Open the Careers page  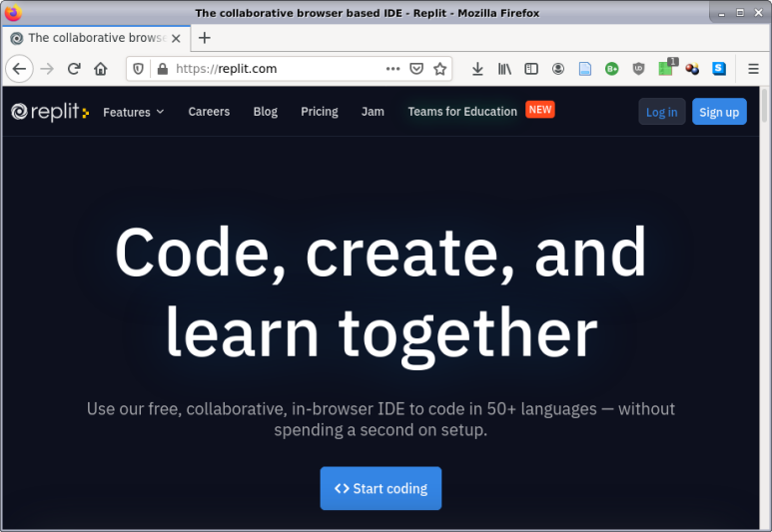click(x=209, y=112)
